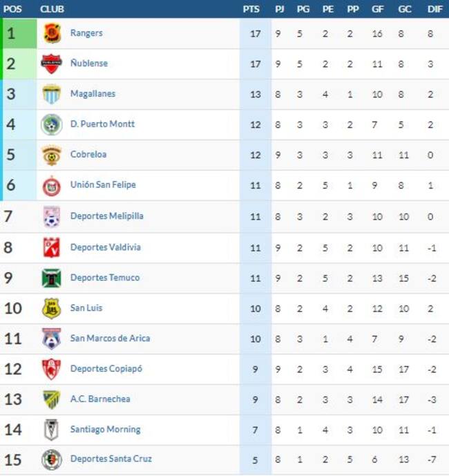Click the GF column header
This screenshot has height=476, width=449.
tap(378, 9)
